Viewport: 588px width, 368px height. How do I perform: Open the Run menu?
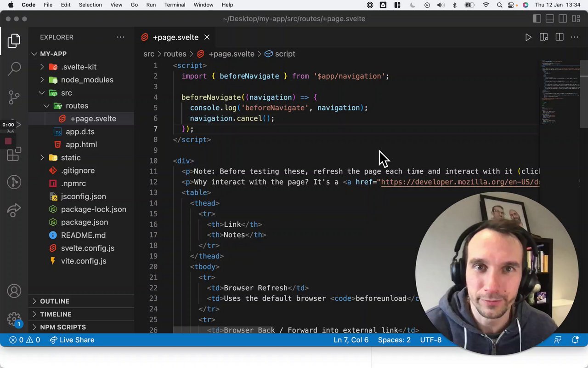(x=151, y=5)
